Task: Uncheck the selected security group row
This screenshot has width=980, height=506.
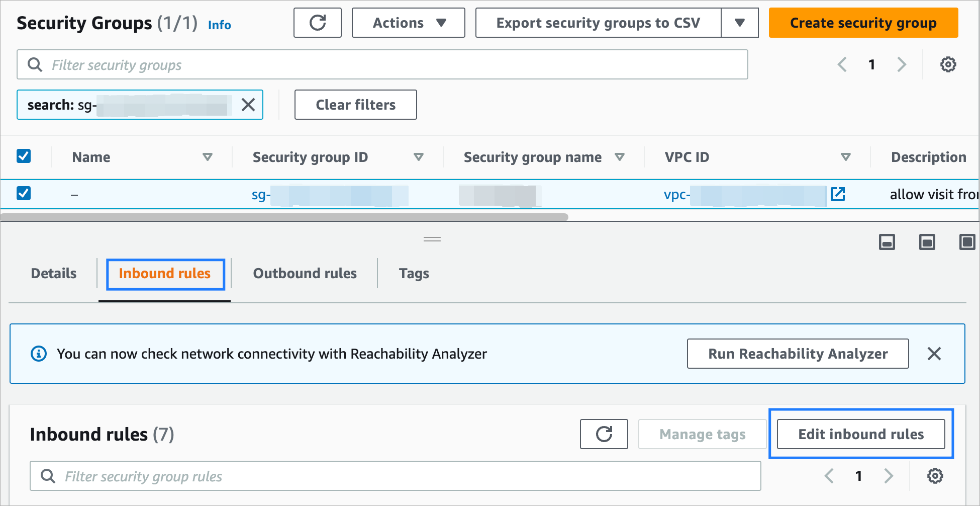Action: tap(24, 194)
